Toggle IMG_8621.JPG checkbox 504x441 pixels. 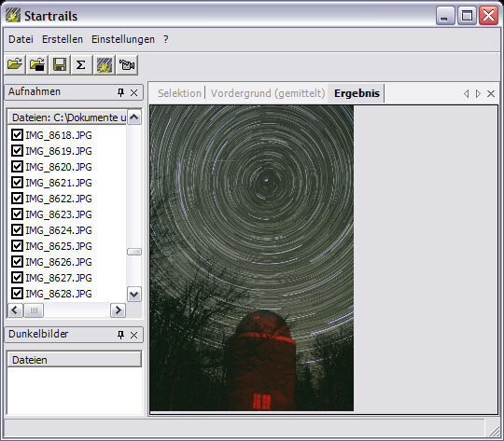pyautogui.click(x=17, y=183)
